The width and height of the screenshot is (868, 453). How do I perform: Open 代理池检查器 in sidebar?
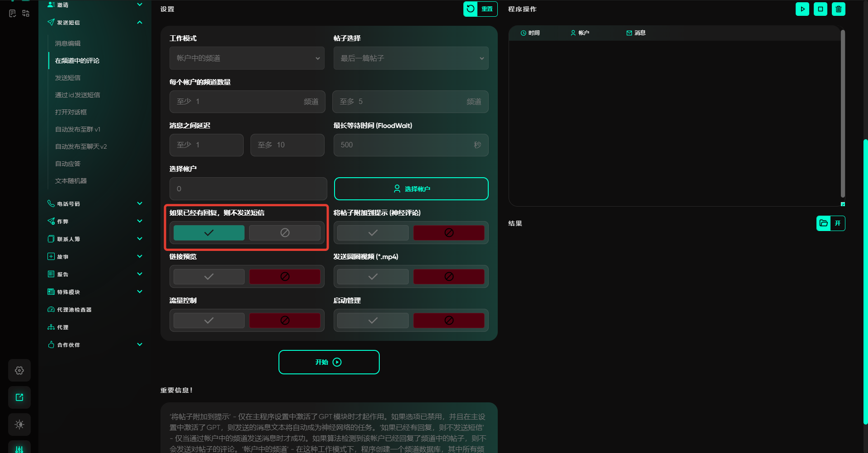coord(74,310)
